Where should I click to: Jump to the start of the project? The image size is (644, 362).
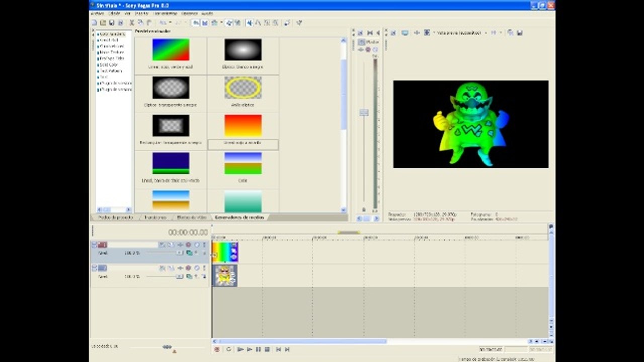tap(278, 349)
